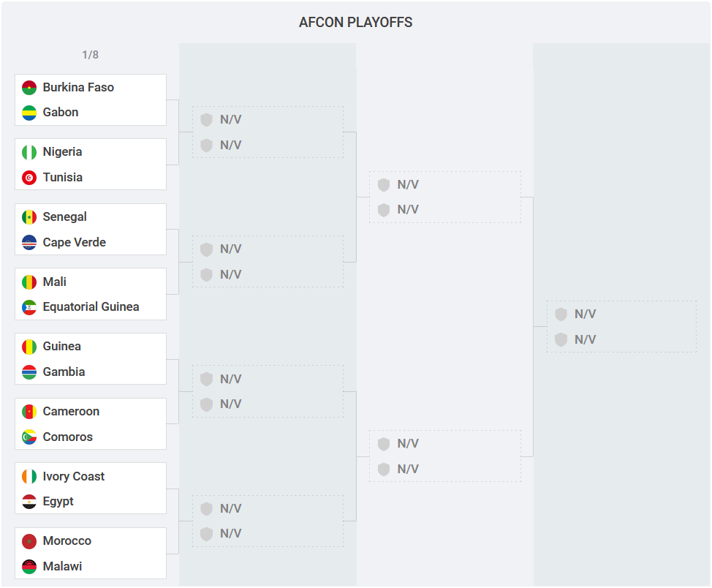
Task: Click the Cameroon flag icon
Action: [x=29, y=412]
